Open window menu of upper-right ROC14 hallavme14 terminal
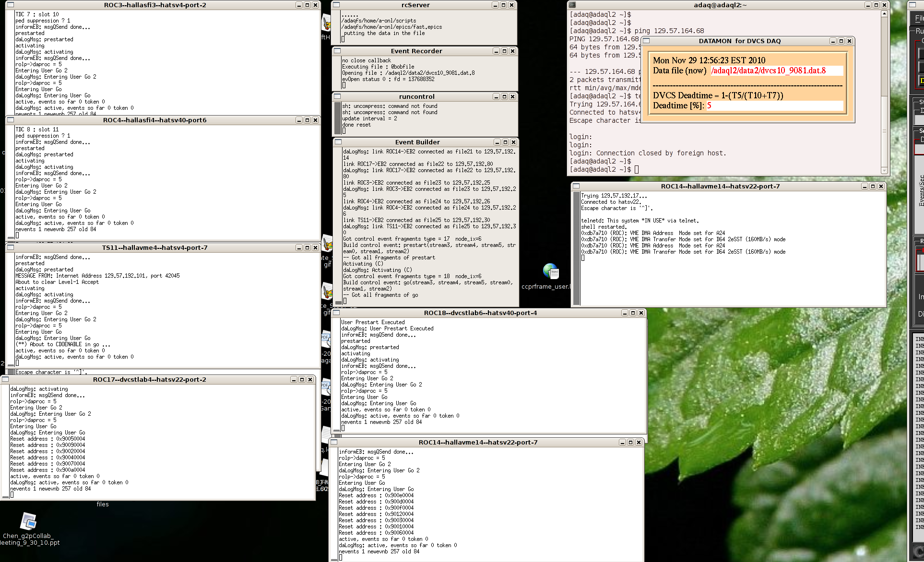The height and width of the screenshot is (562, 924). coord(576,186)
